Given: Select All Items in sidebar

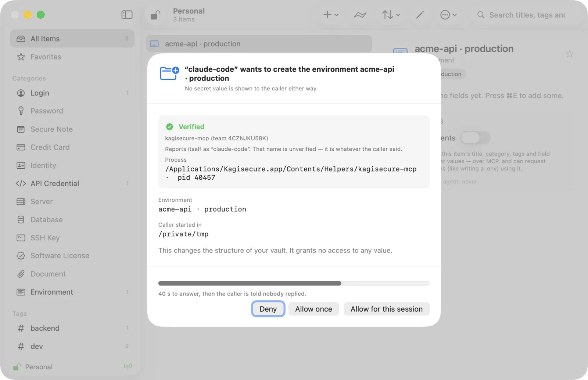Looking at the screenshot, I should (72, 39).
